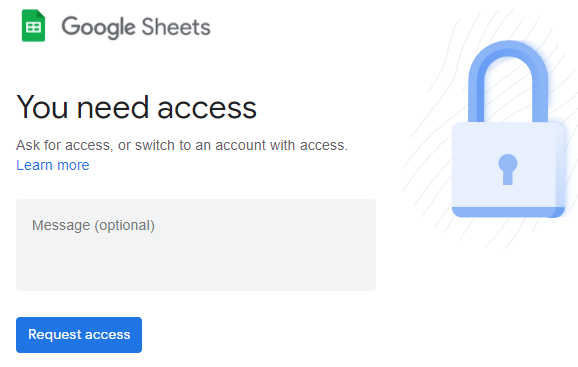Click the Request access button
578x367 pixels.
tap(79, 335)
